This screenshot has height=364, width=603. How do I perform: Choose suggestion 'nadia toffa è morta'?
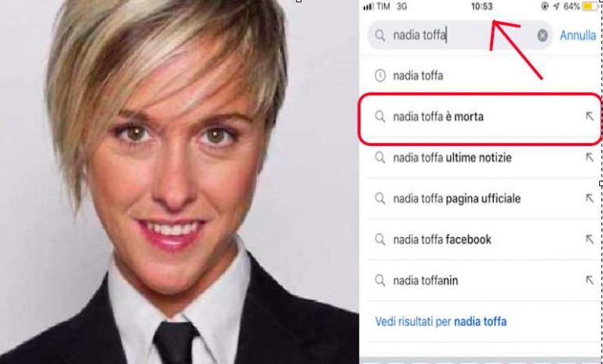(481, 116)
